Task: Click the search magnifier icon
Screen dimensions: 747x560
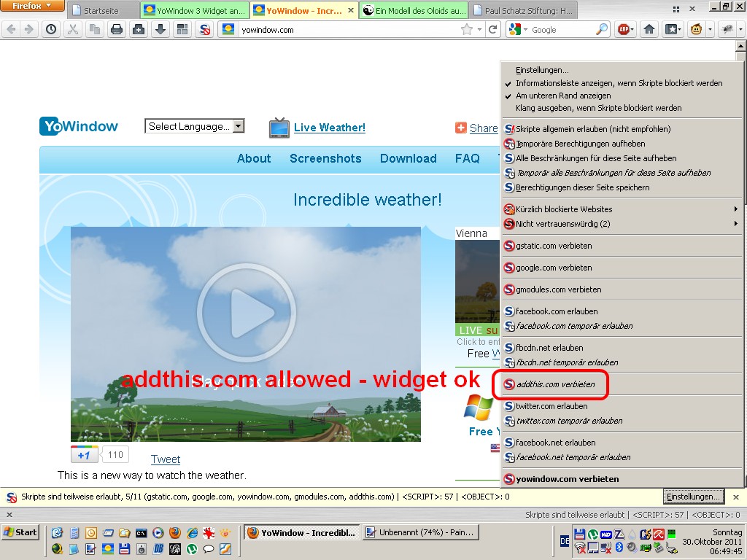Action: [x=602, y=29]
